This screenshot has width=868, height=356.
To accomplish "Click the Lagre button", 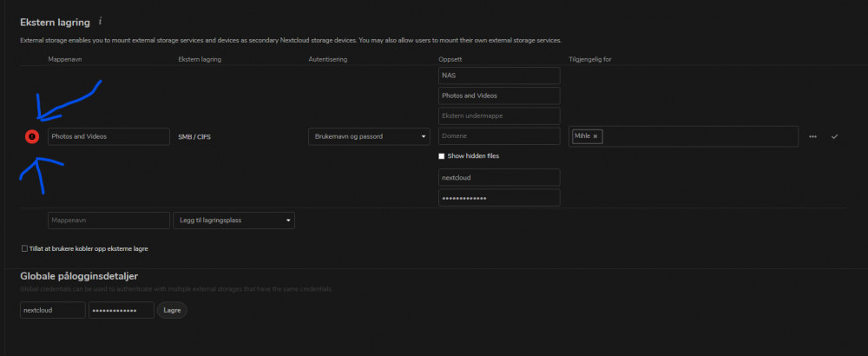I will point(172,311).
